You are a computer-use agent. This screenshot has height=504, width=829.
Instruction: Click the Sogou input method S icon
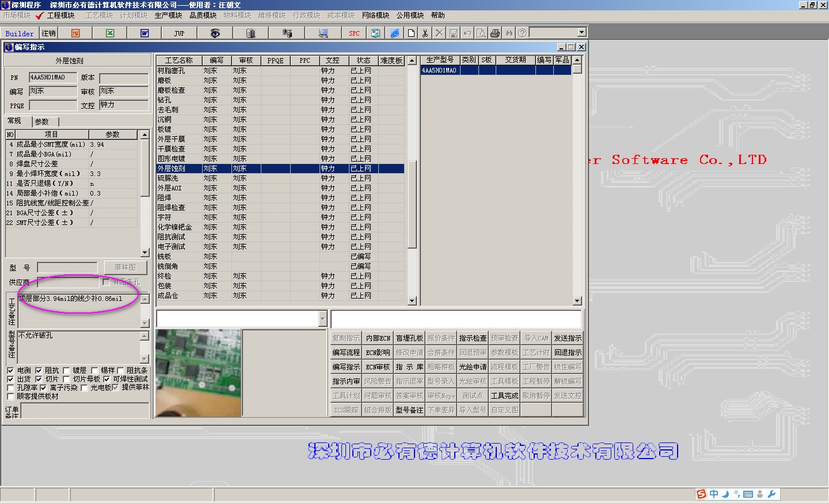701,494
